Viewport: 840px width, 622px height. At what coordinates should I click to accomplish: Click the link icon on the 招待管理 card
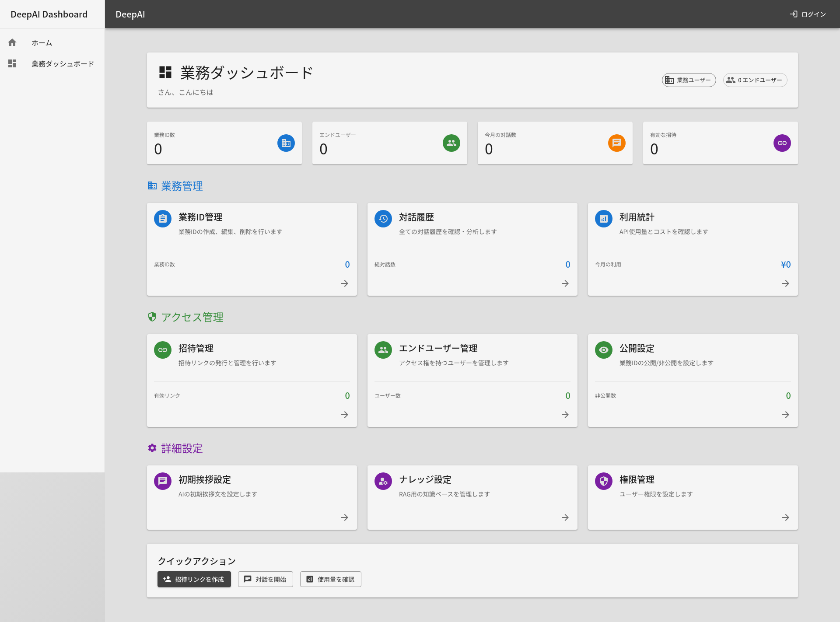coord(163,350)
